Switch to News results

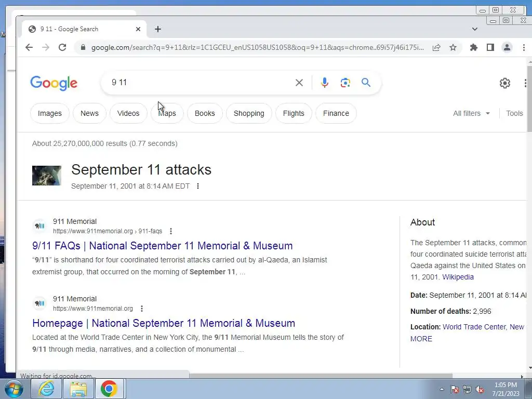pos(89,113)
